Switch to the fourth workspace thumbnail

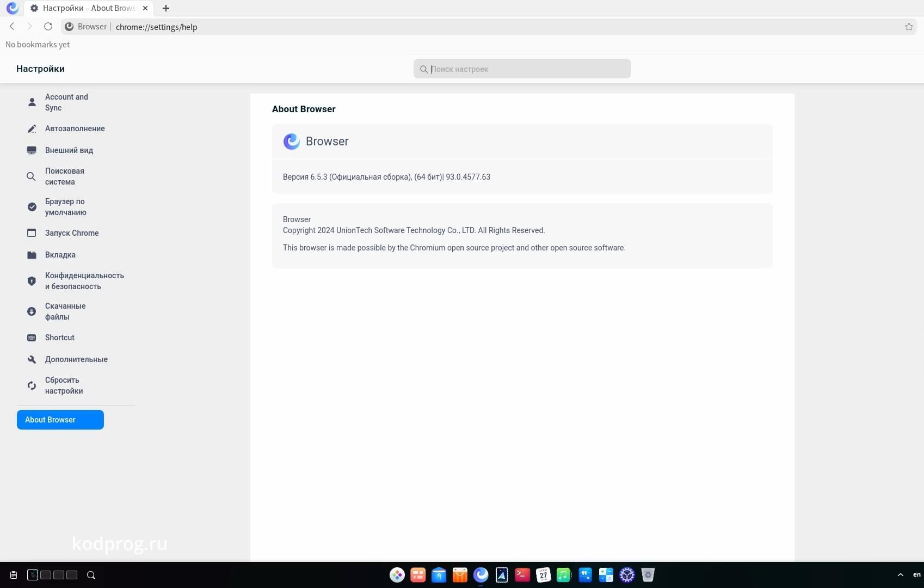point(72,575)
